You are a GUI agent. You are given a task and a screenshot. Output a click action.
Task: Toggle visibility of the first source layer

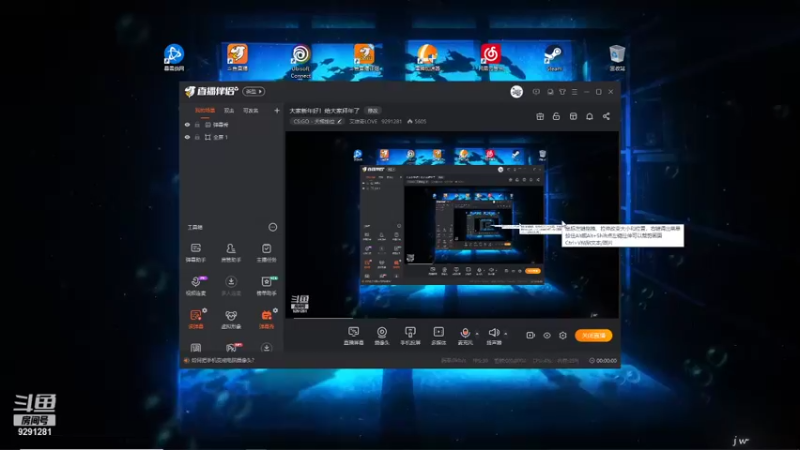(187, 124)
